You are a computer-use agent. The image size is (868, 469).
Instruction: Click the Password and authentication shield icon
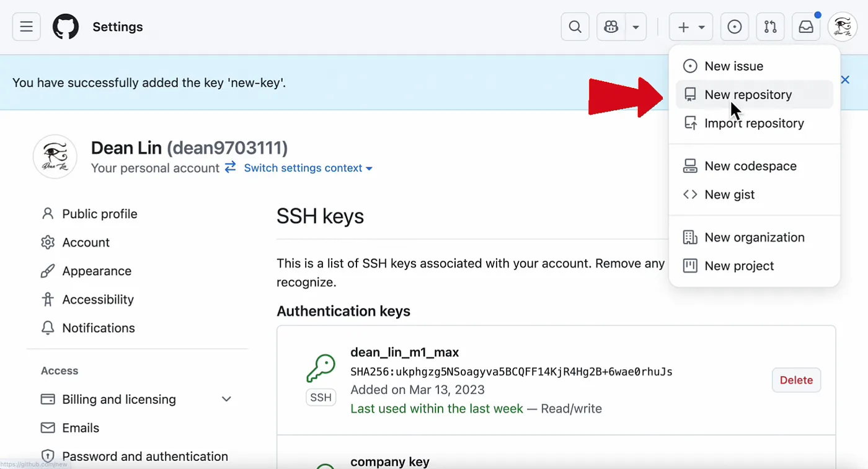48,456
